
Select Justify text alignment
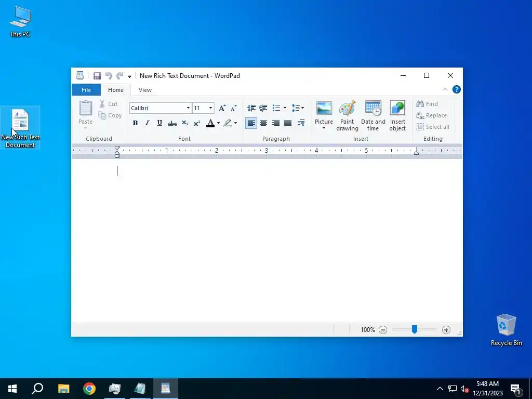click(x=288, y=123)
